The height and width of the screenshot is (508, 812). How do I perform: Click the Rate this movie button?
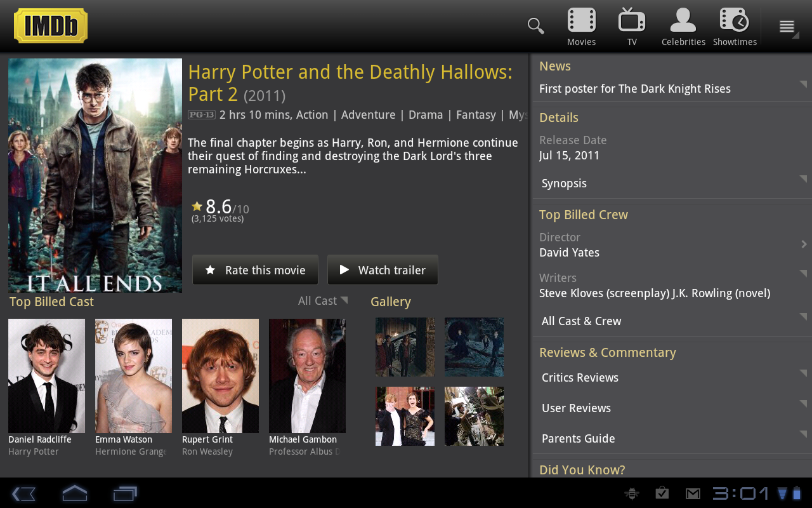click(x=256, y=270)
